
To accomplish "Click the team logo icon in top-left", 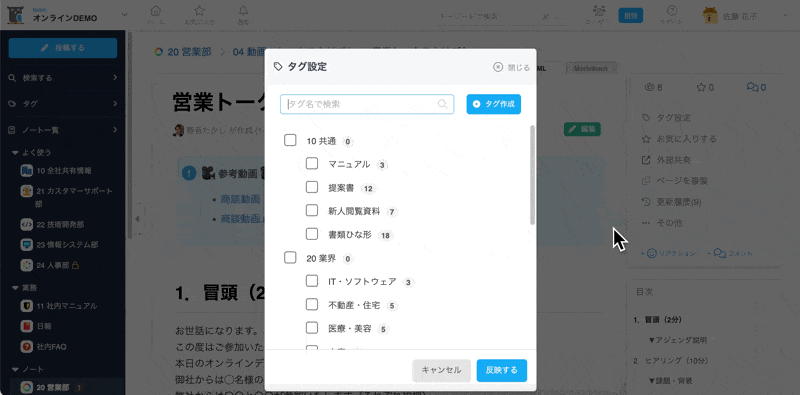I will pos(15,15).
